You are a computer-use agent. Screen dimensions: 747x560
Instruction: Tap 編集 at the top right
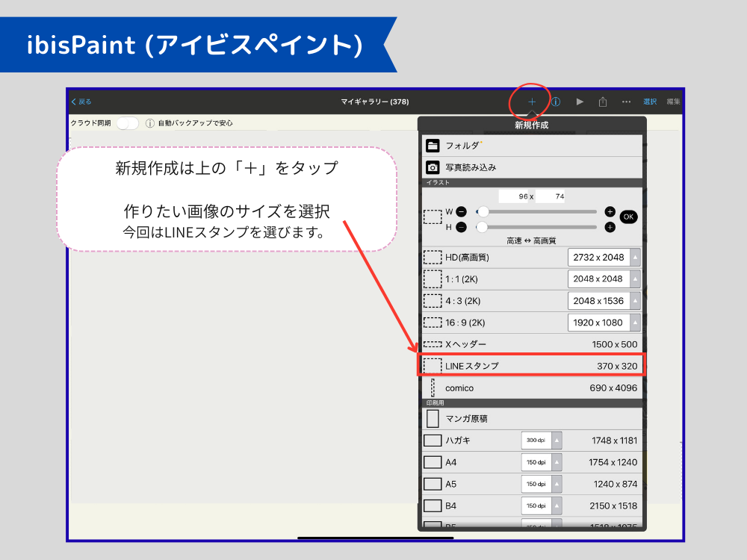[672, 101]
